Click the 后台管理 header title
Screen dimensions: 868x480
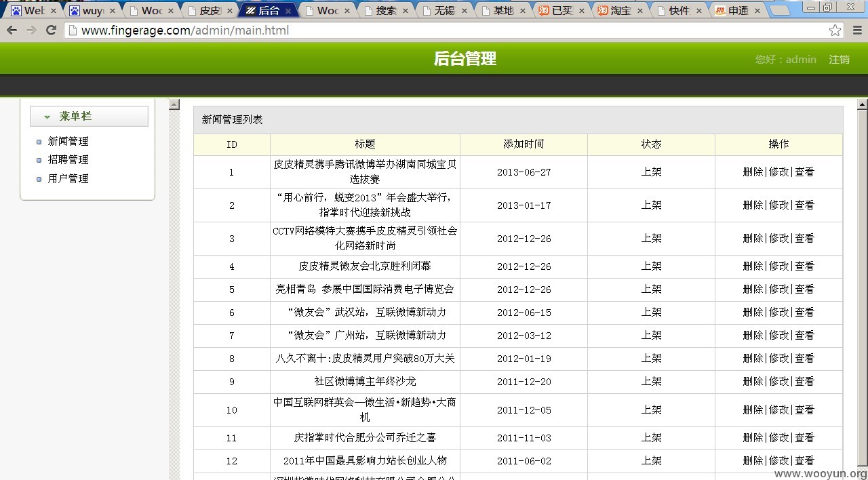[x=465, y=59]
